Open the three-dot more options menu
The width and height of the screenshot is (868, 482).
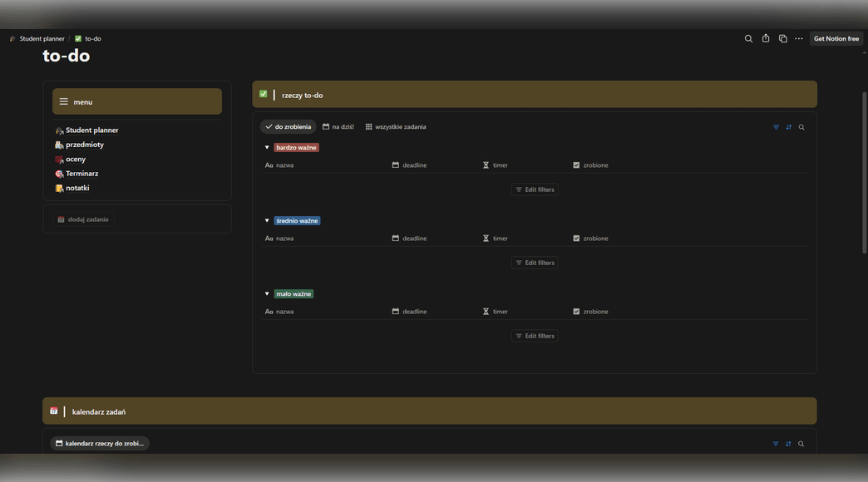coord(799,39)
